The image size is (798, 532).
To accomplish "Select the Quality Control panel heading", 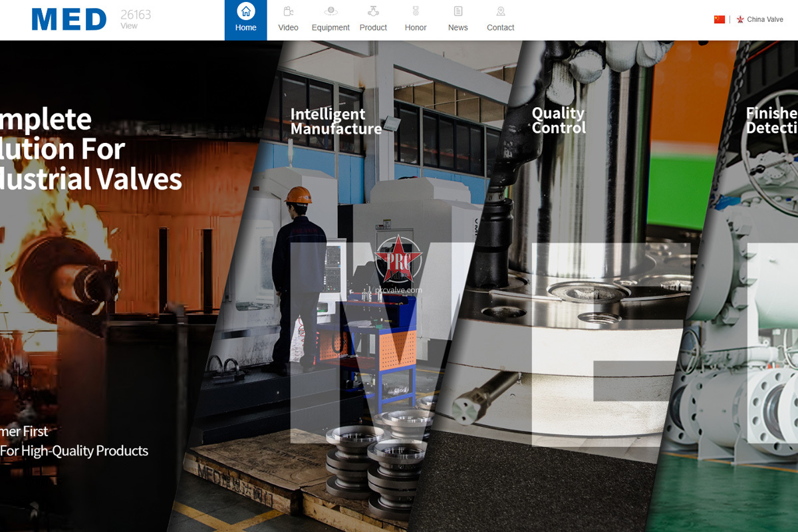I will (x=559, y=120).
